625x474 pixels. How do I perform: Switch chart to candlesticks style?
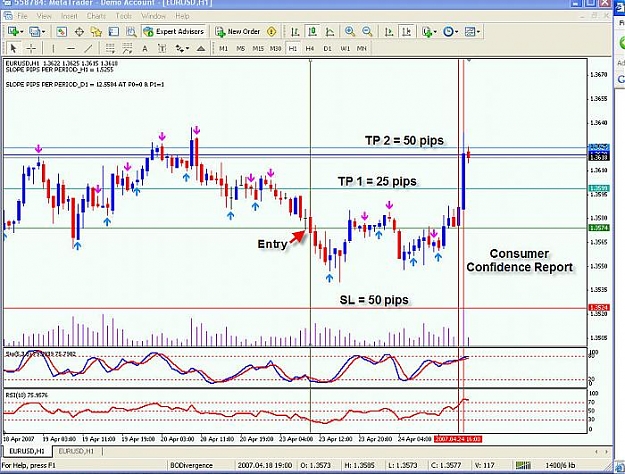312,31
